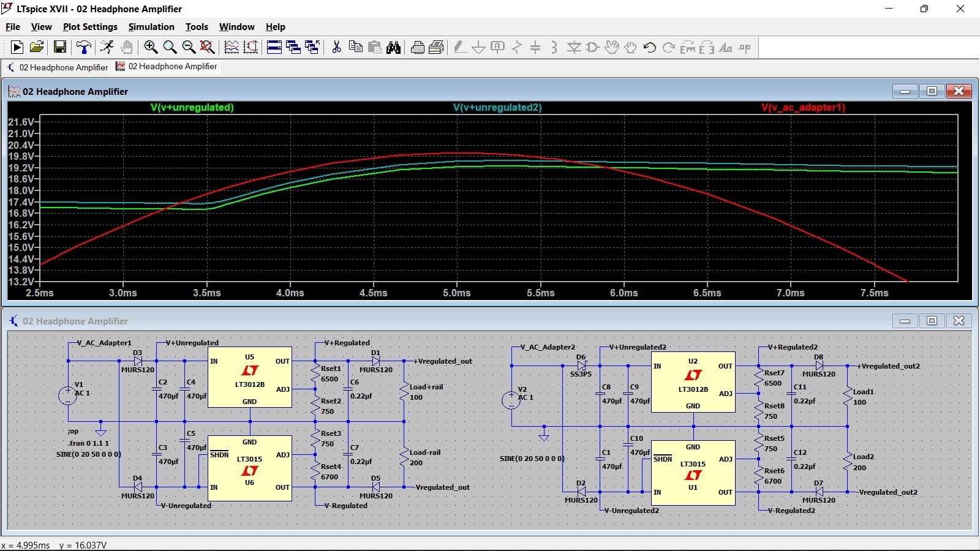
Task: Select the Zoom In magnifier icon
Action: 151,47
